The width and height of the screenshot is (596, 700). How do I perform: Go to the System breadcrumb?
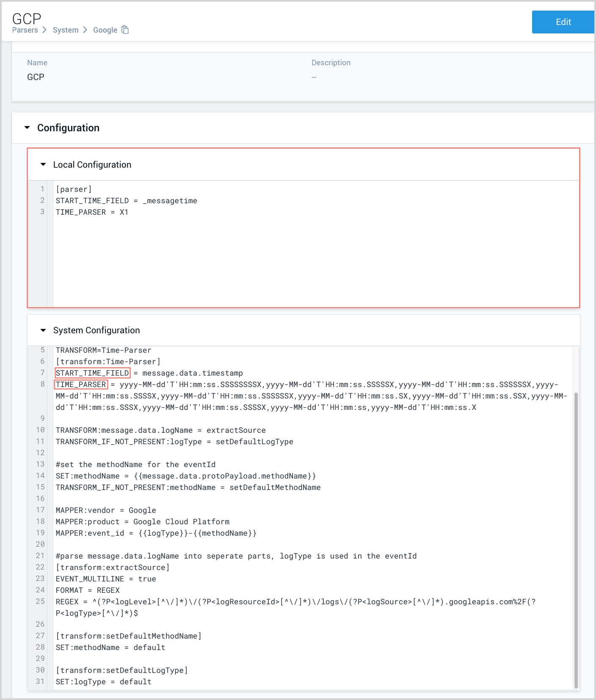pos(66,30)
